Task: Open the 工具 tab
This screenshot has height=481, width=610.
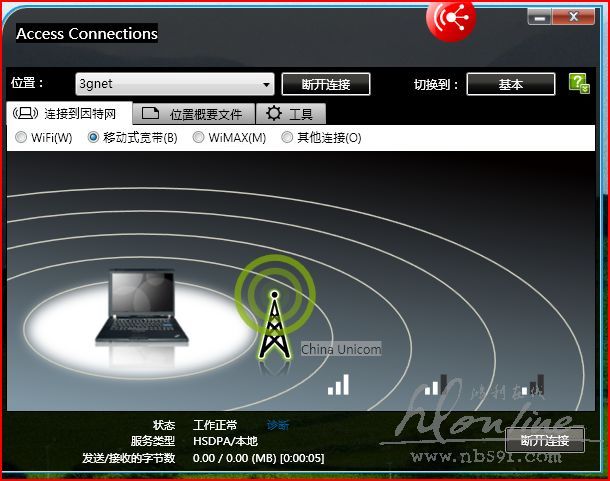Action: pos(290,114)
